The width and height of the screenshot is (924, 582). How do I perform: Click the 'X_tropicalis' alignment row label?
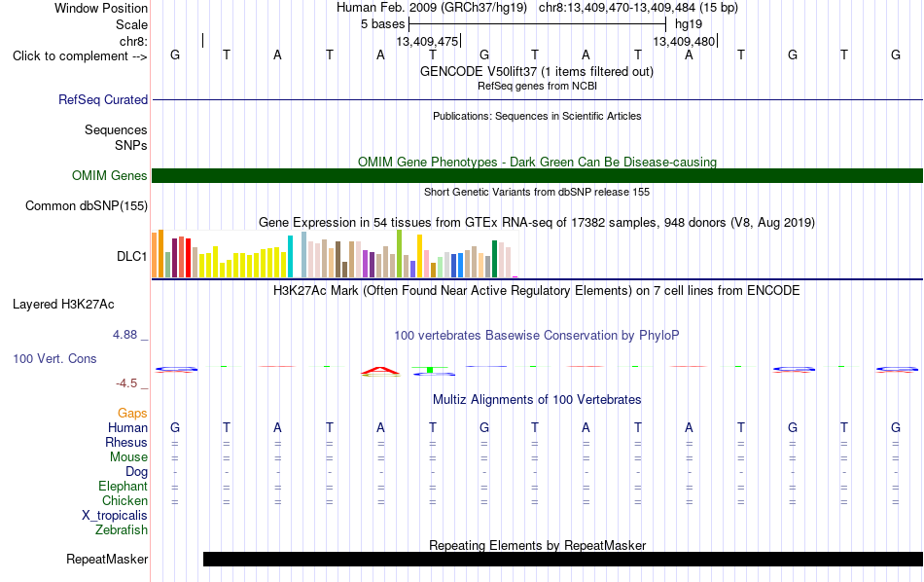[115, 516]
